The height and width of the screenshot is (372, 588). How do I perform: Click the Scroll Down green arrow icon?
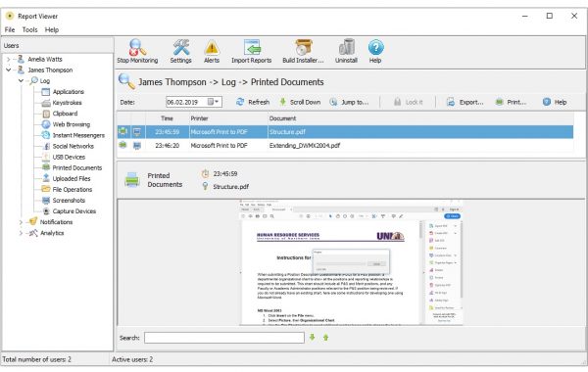tap(283, 102)
